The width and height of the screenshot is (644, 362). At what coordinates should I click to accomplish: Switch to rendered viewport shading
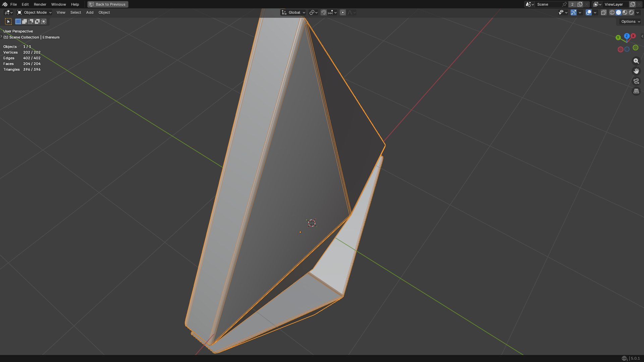pos(631,12)
